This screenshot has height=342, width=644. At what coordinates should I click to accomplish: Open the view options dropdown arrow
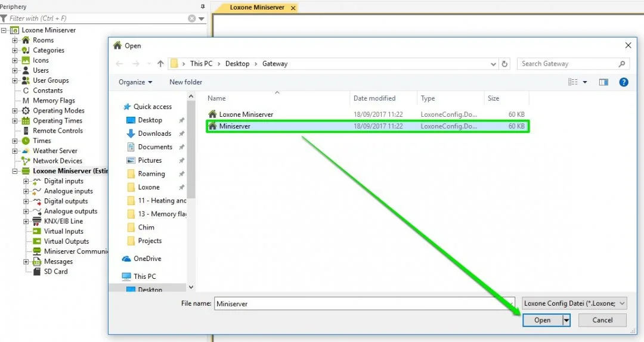[585, 82]
